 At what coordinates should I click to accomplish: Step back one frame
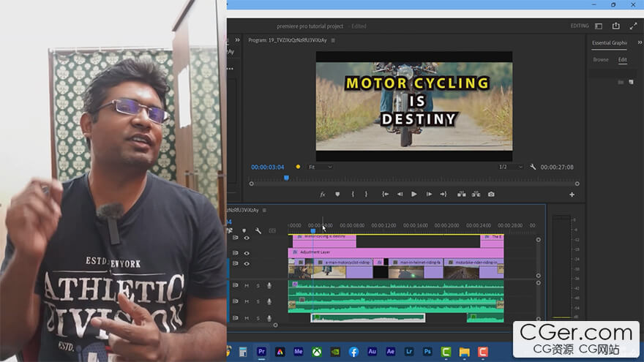point(400,195)
